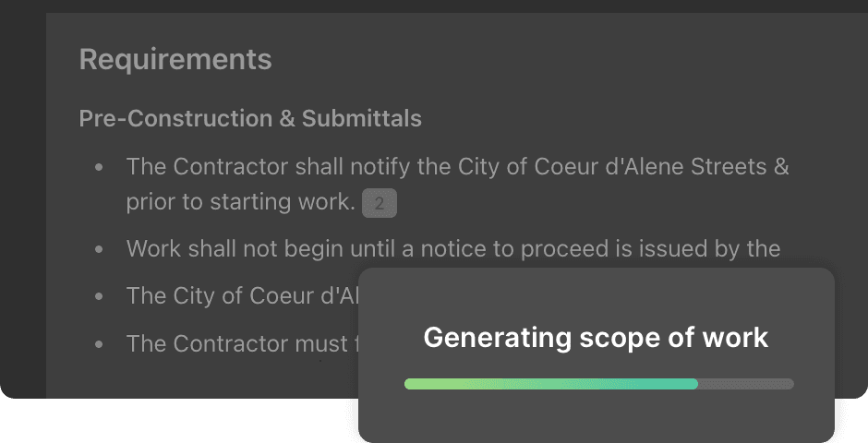Screen dimensions: 868x443
Task: Select the Pre-Construction & Submittals subheading
Action: click(250, 119)
